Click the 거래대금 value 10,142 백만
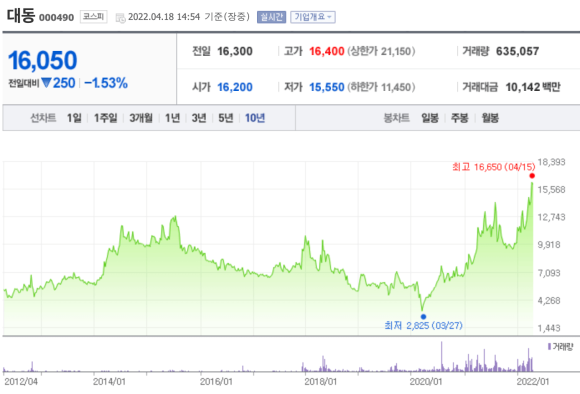580x394 pixels. coord(533,87)
